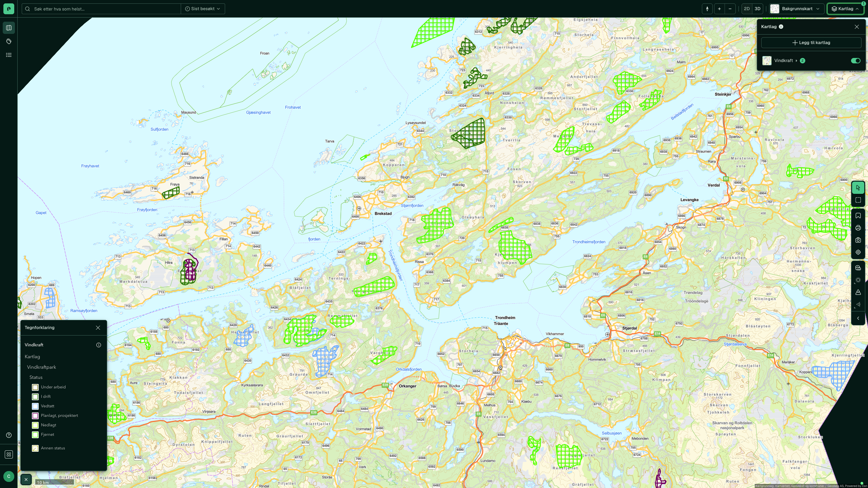Click the app logo home icon
Viewport: 868px width, 488px height.
point(9,9)
